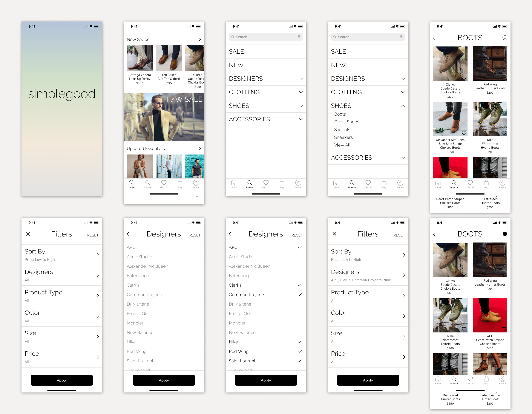Deselect the checked Nike designer
Image resolution: width=532 pixels, height=414 pixels.
point(300,342)
